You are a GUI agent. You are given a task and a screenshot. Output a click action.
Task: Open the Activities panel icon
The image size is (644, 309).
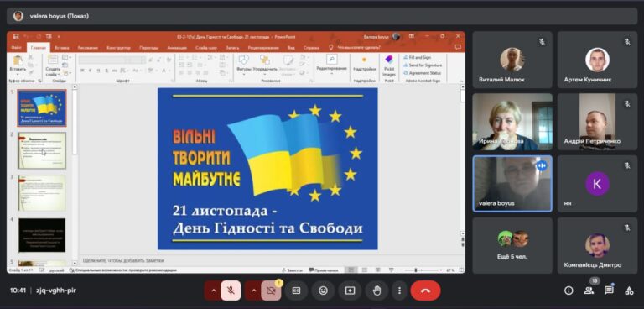[629, 291]
